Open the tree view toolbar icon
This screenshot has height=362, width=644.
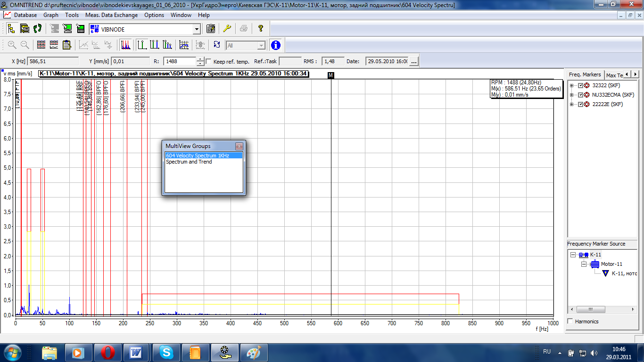tap(11, 29)
